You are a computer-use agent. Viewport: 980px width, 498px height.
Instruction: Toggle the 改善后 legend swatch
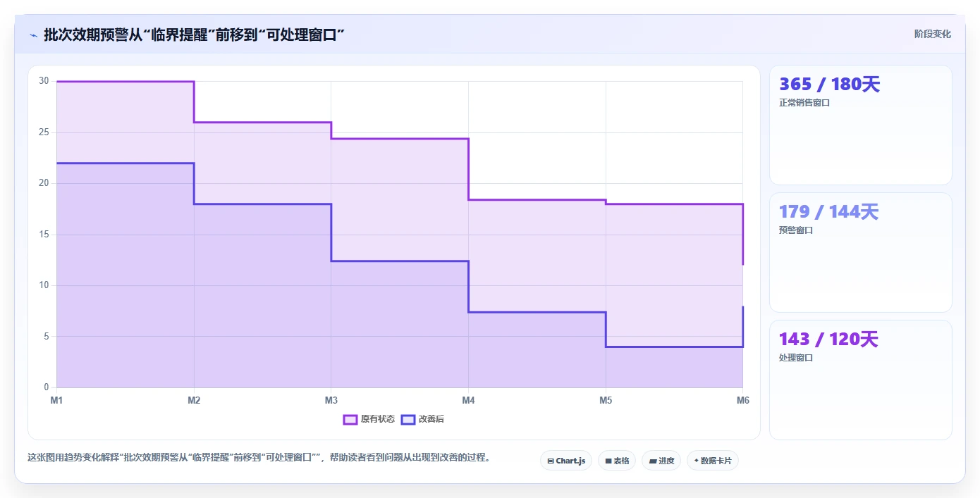click(x=408, y=419)
